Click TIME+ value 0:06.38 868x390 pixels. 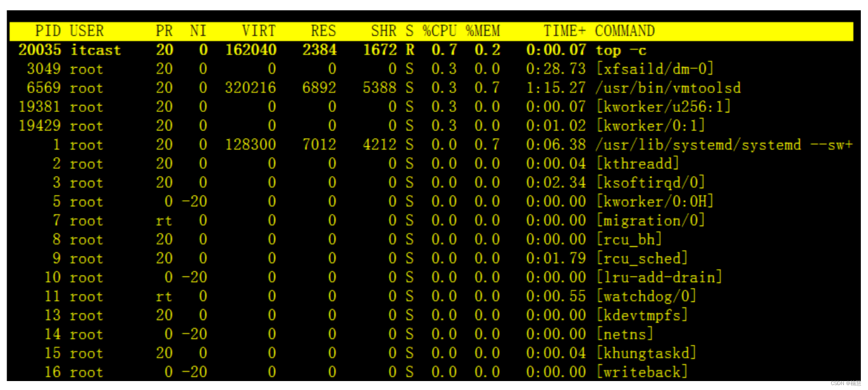[x=556, y=145]
